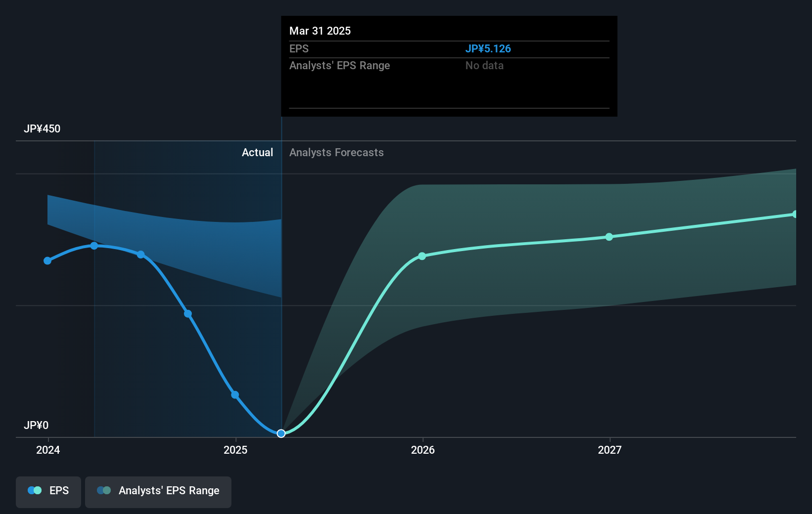Select the Analysts' EPS Range legend dot
Image resolution: width=812 pixels, height=514 pixels.
tap(103, 490)
